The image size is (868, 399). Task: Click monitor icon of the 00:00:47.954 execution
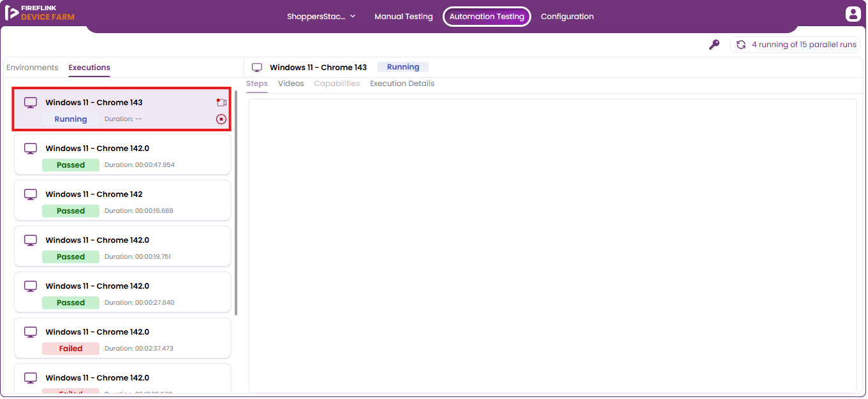click(x=31, y=149)
